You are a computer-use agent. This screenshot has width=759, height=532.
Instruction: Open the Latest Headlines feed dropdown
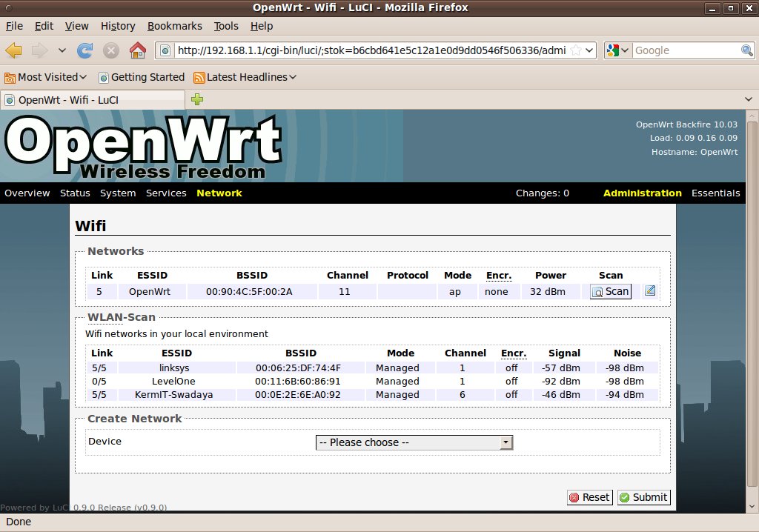(245, 77)
